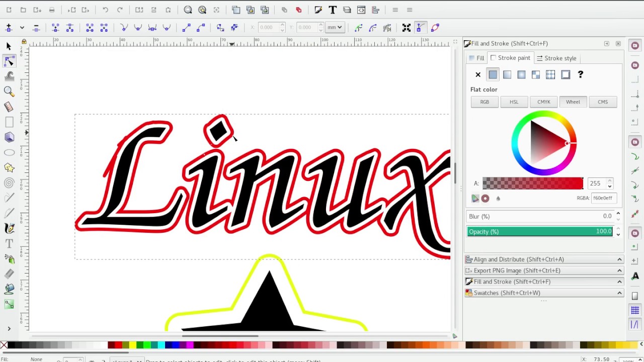
Task: Expand the Swatches panel
Action: click(x=544, y=293)
